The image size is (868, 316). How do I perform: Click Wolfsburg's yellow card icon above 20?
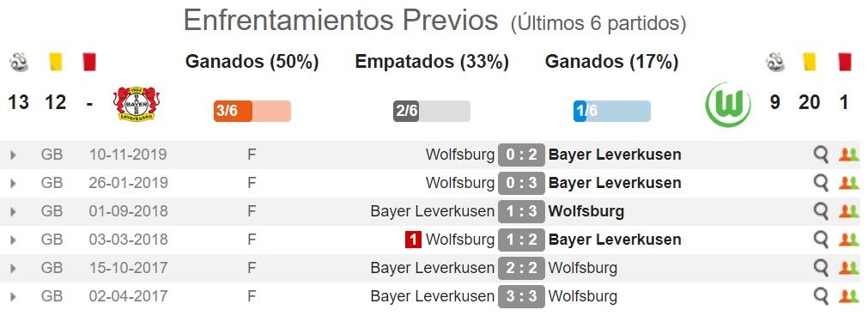tap(810, 62)
